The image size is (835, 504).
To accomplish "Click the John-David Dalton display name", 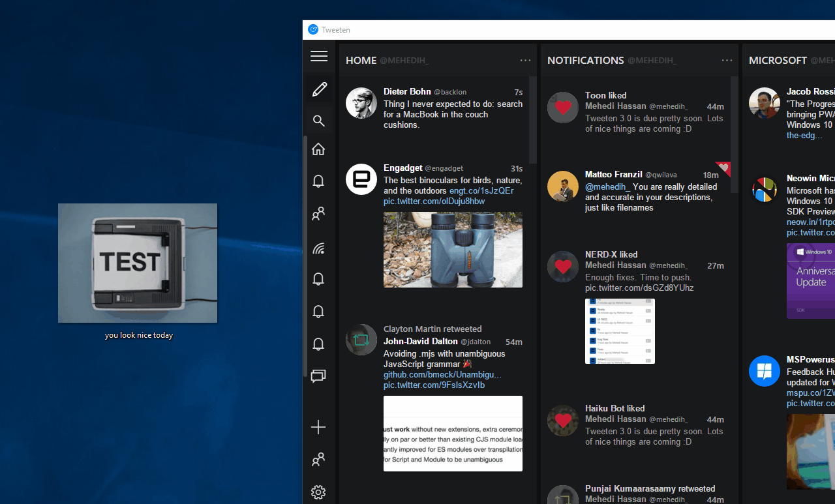I will point(421,342).
